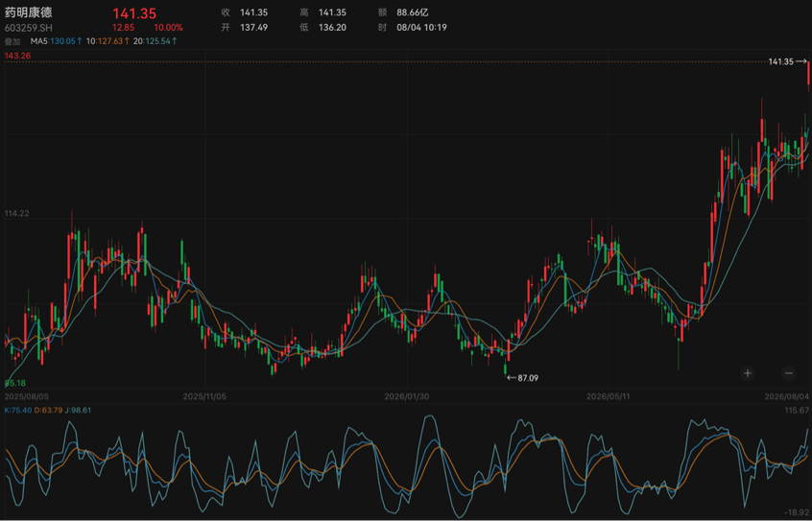Click the 143.26 upper price axis label
This screenshot has height=521, width=812.
pyautogui.click(x=17, y=56)
